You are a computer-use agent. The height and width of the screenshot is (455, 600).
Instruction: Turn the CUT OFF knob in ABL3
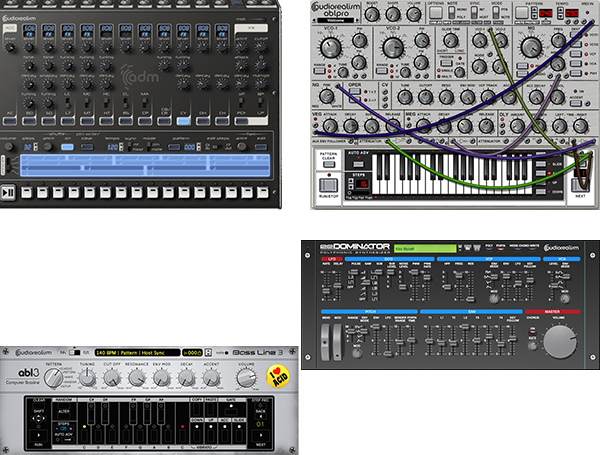tap(112, 378)
